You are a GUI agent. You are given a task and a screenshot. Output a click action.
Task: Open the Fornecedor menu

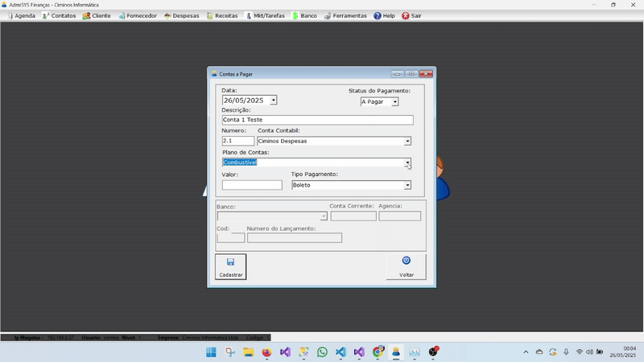(136, 15)
